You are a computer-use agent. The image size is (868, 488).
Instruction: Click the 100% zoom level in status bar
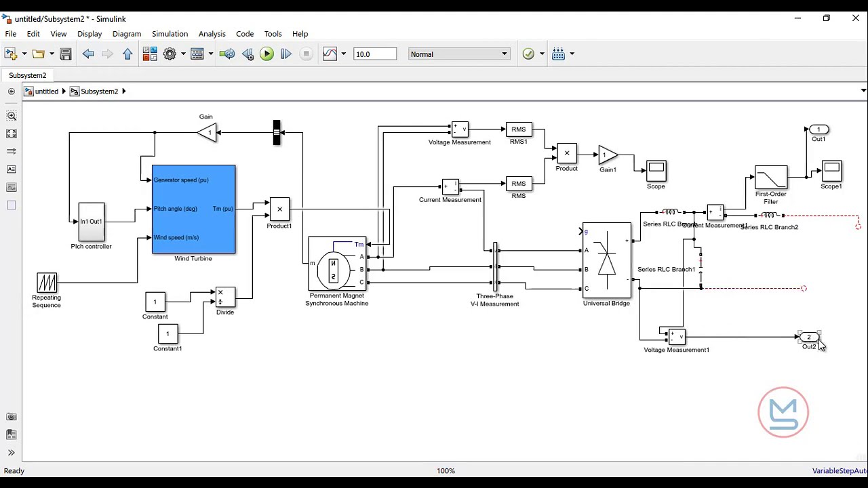click(446, 471)
